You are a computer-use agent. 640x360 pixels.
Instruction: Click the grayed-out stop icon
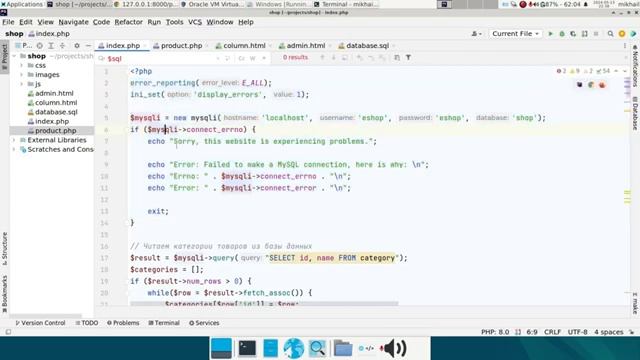[x=596, y=34]
